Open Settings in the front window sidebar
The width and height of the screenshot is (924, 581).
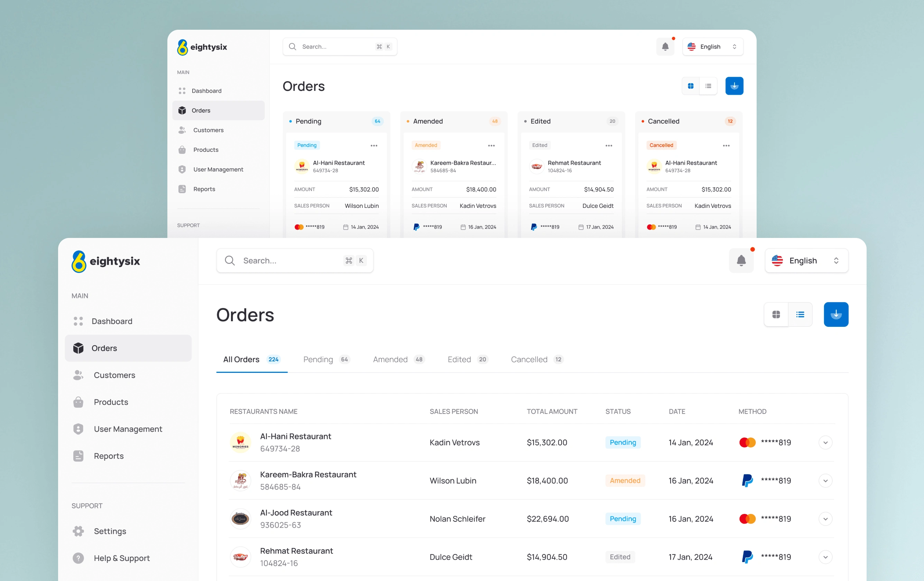click(x=128, y=531)
